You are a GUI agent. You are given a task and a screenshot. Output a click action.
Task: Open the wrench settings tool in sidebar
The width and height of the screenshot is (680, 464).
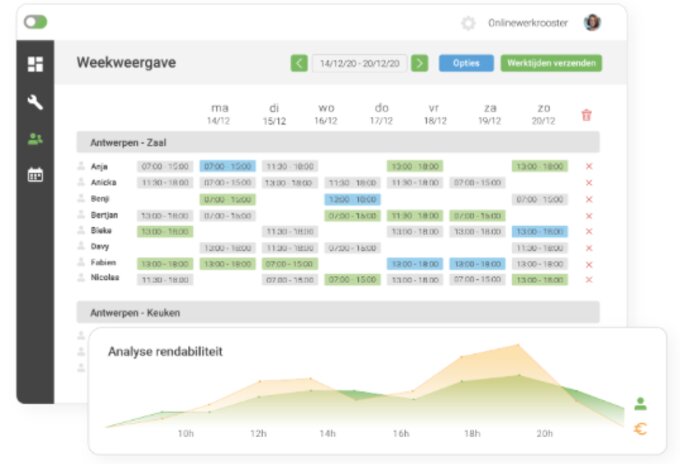coord(35,102)
